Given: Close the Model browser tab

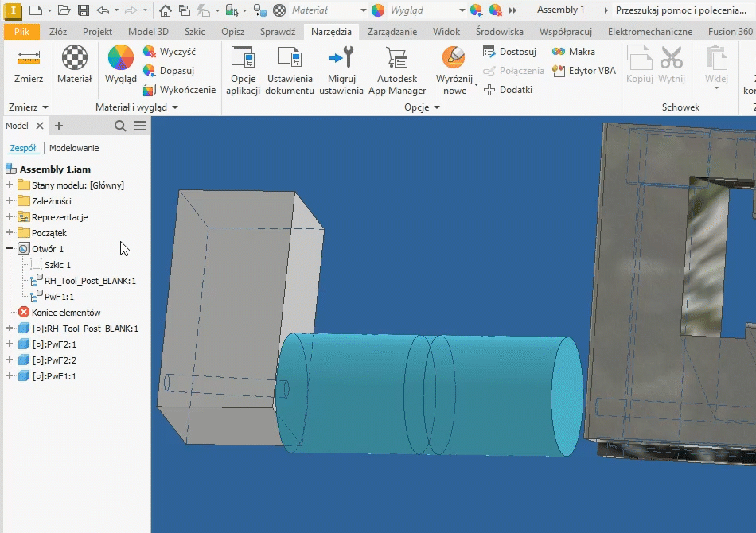Looking at the screenshot, I should (40, 126).
